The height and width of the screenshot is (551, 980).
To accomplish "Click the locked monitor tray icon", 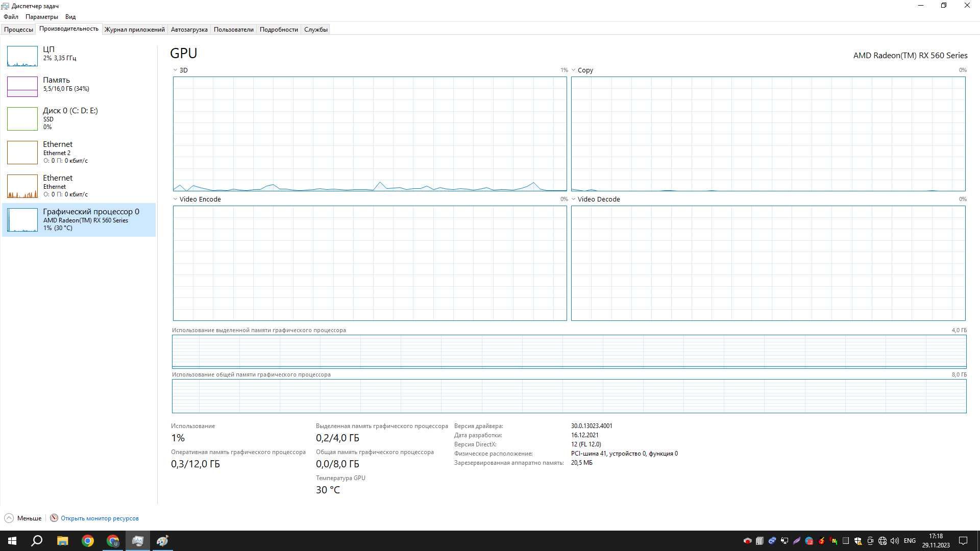I will [x=785, y=541].
